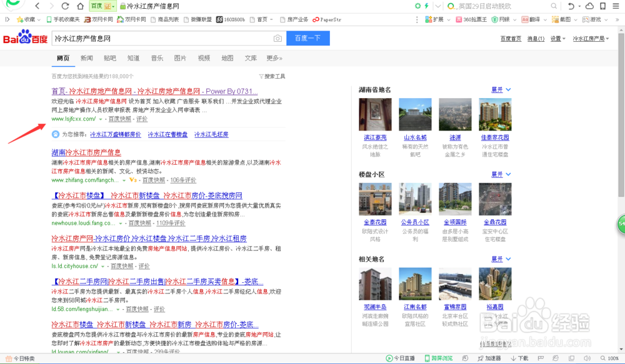Open the 新闻 search tab
Viewport: 625px width, 364px height.
(x=87, y=57)
